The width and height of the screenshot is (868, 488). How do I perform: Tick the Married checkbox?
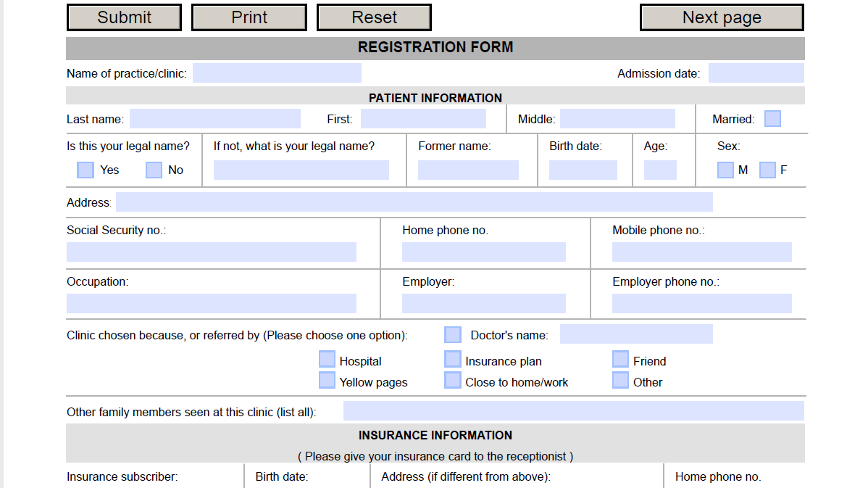772,118
